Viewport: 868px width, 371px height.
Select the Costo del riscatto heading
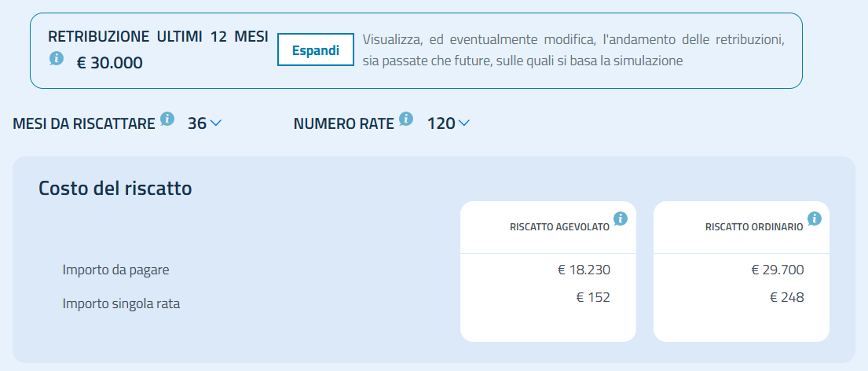point(115,189)
